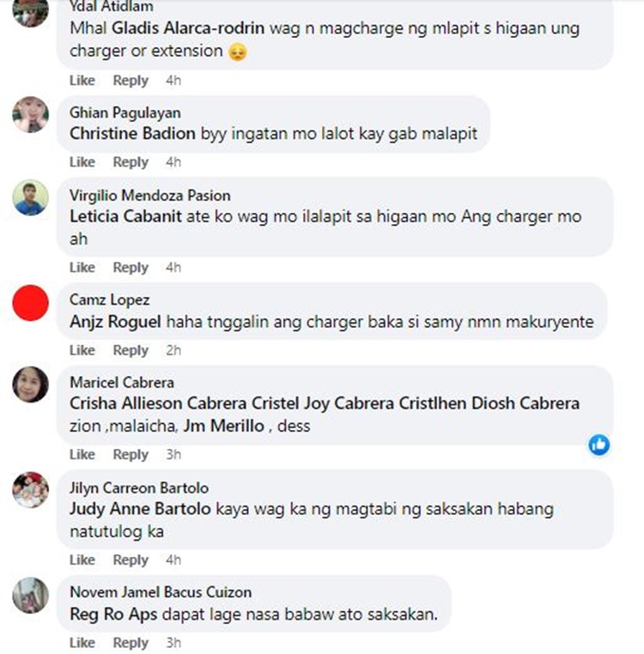Click Camz Lopez's red profile picture
The width and height of the screenshot is (644, 654).
30,303
